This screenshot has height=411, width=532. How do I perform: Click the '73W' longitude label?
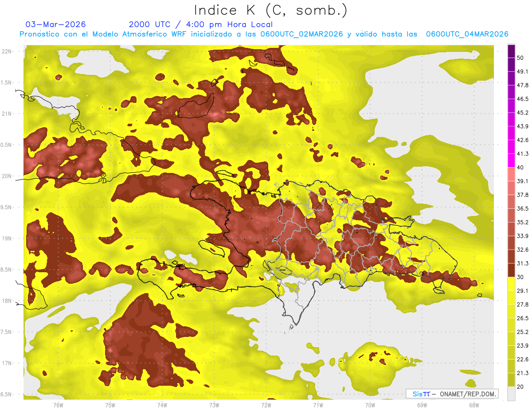click(x=214, y=405)
